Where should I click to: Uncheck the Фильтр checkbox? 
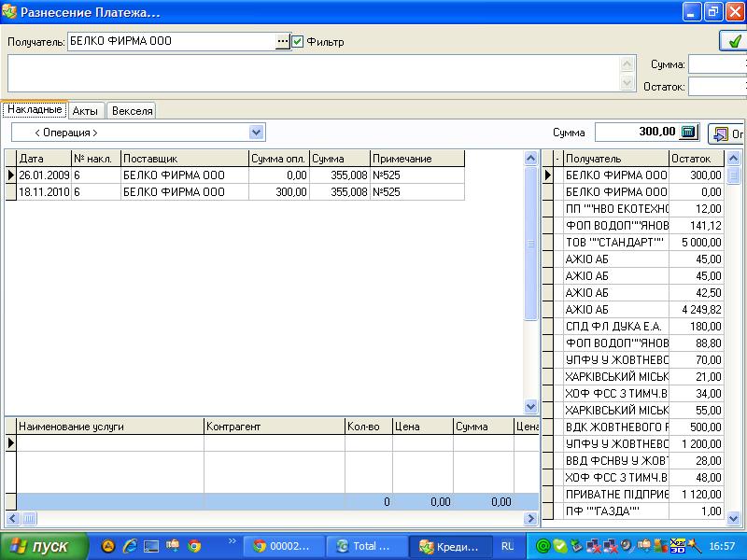(x=298, y=41)
